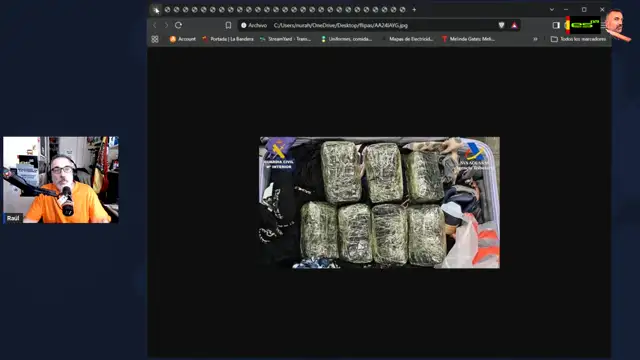Screen dimensions: 640x360
Task: Open a new tab with plus button
Action: pyautogui.click(x=414, y=9)
